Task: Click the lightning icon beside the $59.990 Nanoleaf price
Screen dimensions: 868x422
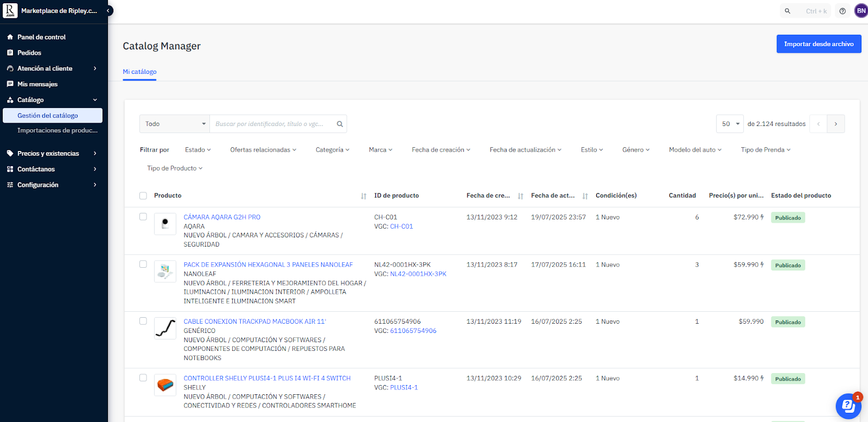Action: pyautogui.click(x=762, y=265)
